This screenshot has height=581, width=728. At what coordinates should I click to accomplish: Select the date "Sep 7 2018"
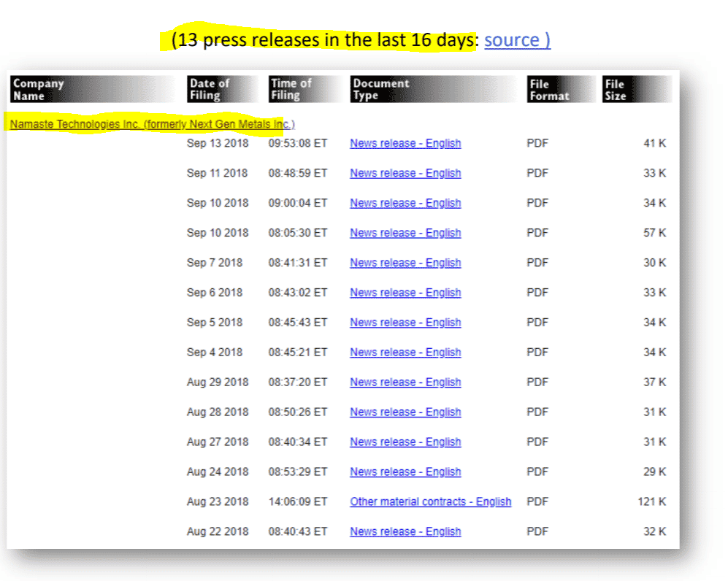click(215, 263)
